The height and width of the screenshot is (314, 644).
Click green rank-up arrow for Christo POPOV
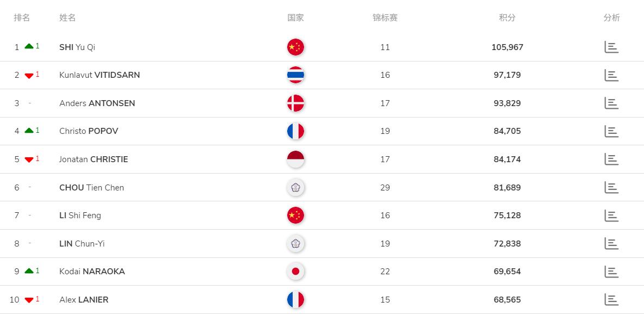click(29, 131)
